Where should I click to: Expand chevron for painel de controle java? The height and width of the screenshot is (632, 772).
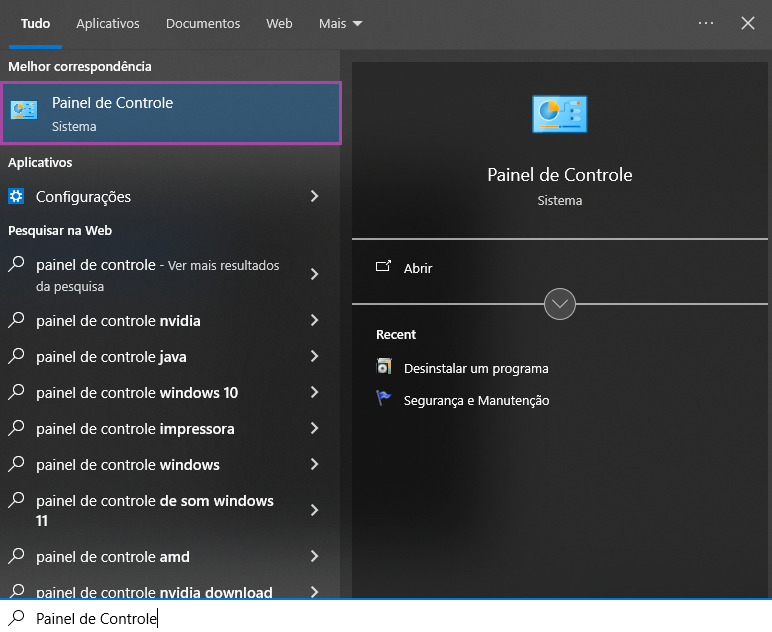point(315,356)
